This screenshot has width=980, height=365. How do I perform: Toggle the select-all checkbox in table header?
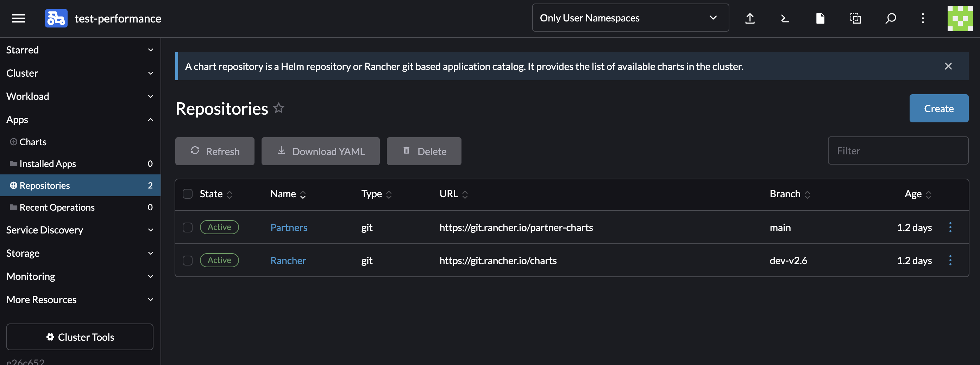(188, 194)
